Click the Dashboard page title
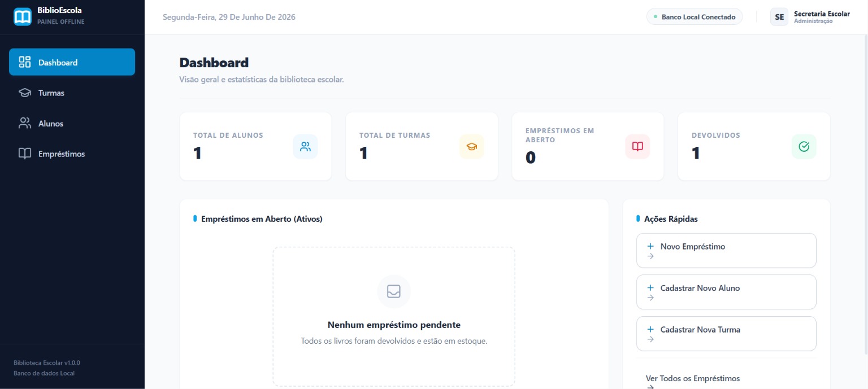The height and width of the screenshot is (389, 868). tap(214, 63)
